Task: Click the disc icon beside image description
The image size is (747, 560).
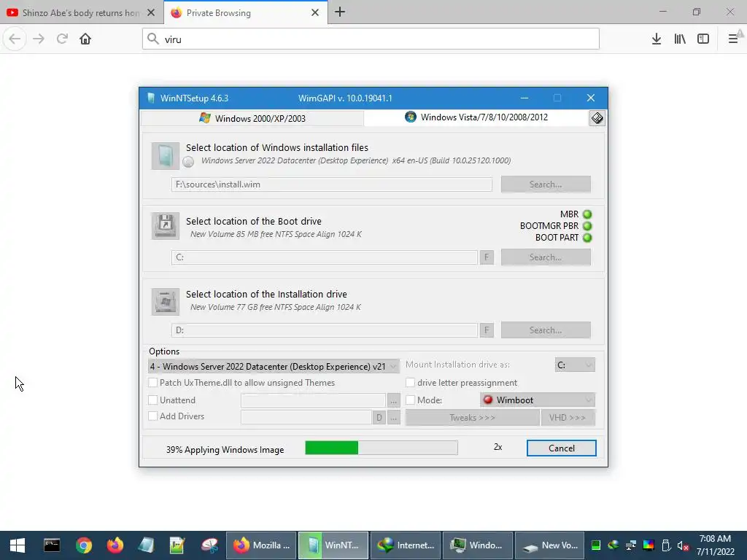Action: (188, 162)
